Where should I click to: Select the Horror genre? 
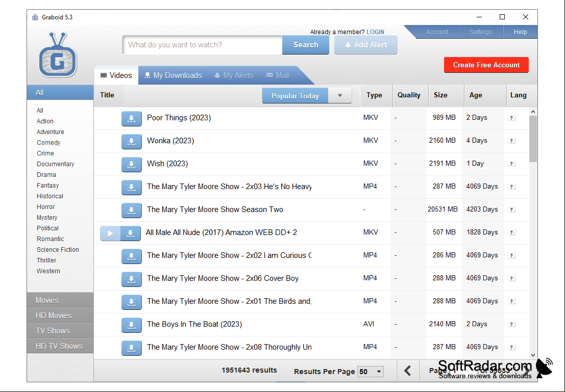click(45, 207)
